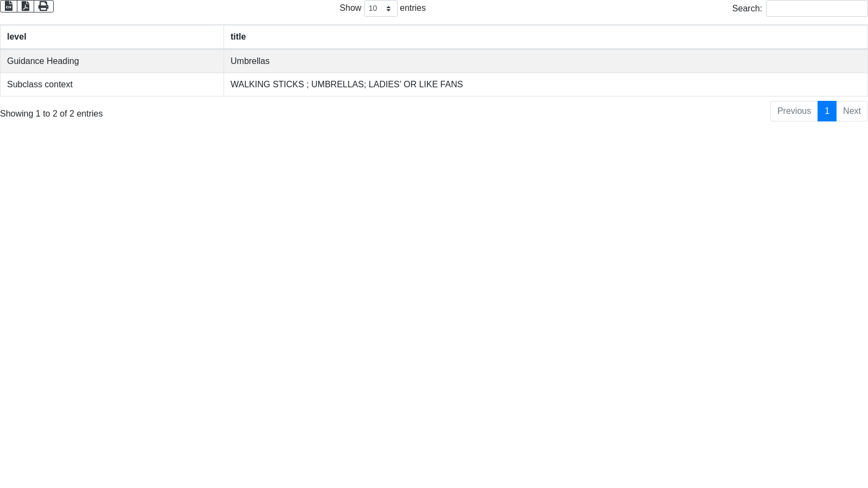Focus the Search input field
Screen dimensions: 868x488
816,9
